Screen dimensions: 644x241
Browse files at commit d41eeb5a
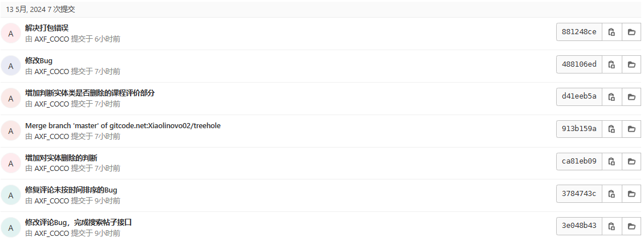(x=631, y=97)
